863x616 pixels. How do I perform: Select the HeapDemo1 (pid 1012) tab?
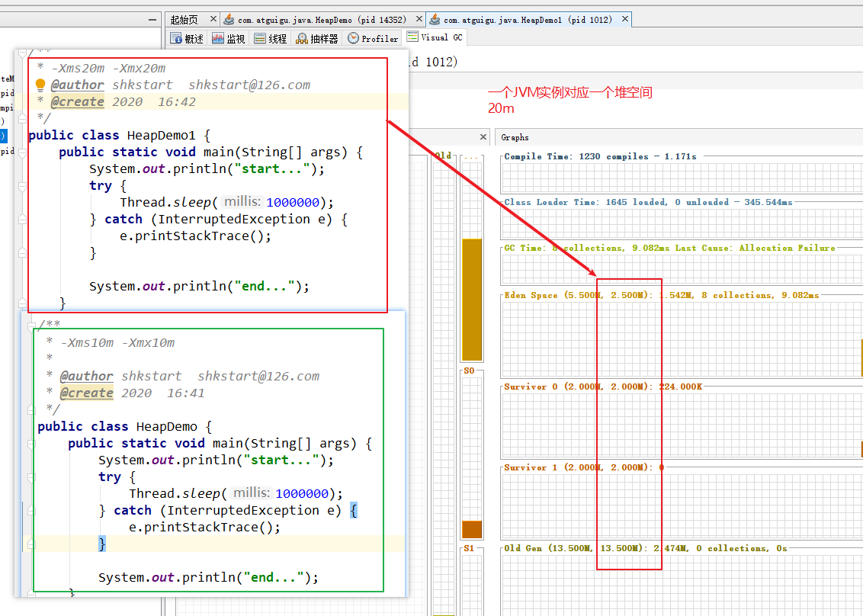click(528, 20)
